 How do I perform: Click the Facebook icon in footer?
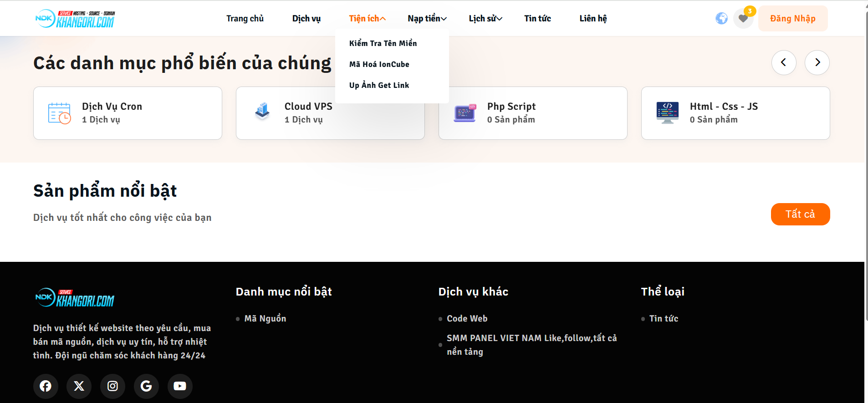coord(46,386)
